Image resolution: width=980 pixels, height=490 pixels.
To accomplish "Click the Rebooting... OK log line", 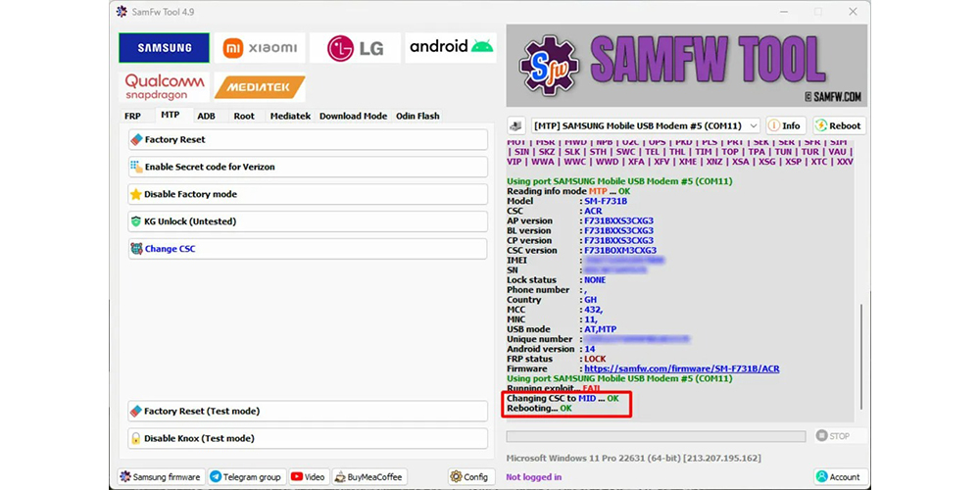I will coord(539,408).
